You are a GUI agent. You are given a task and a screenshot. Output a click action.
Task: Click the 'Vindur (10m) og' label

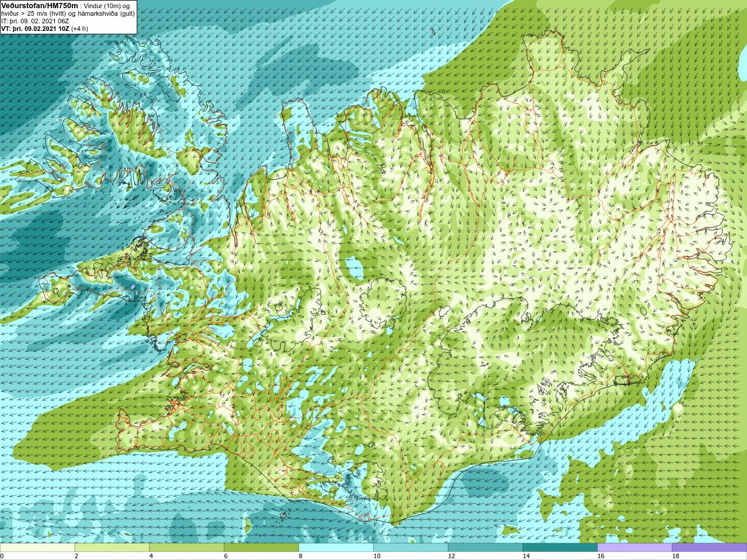[x=107, y=6]
